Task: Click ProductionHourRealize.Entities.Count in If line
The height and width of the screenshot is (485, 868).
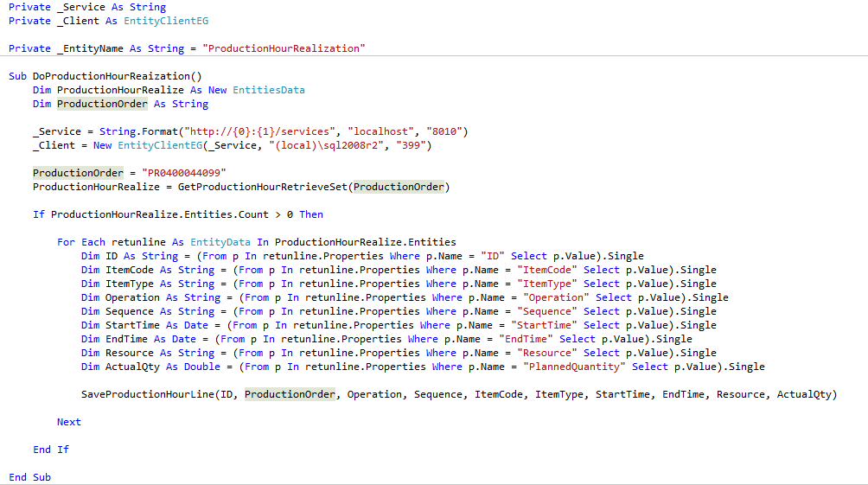Action: tap(159, 214)
